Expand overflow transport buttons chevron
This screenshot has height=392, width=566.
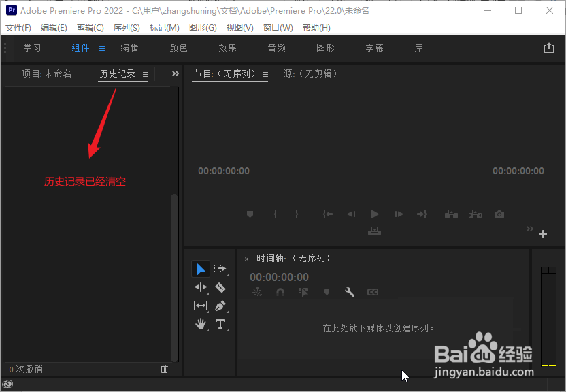(529, 229)
